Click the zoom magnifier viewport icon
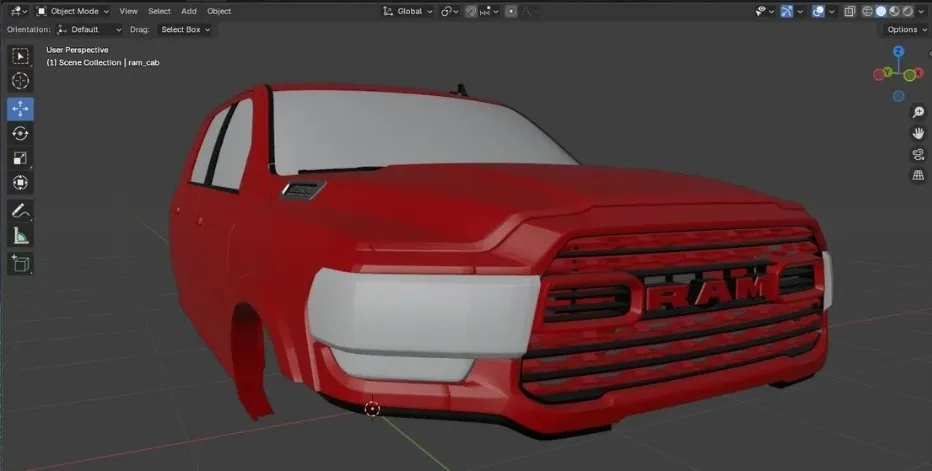 pyautogui.click(x=918, y=112)
